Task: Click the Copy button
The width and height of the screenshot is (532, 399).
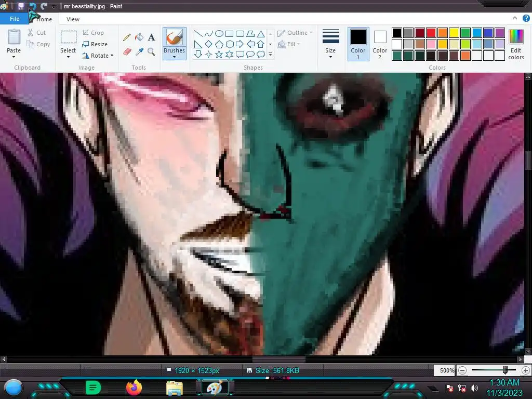Action: tap(38, 44)
